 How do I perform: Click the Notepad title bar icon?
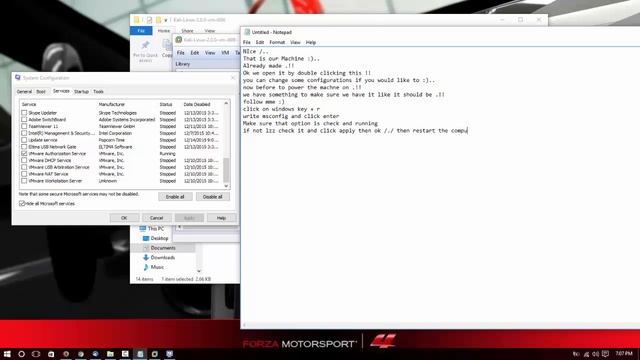(x=247, y=32)
